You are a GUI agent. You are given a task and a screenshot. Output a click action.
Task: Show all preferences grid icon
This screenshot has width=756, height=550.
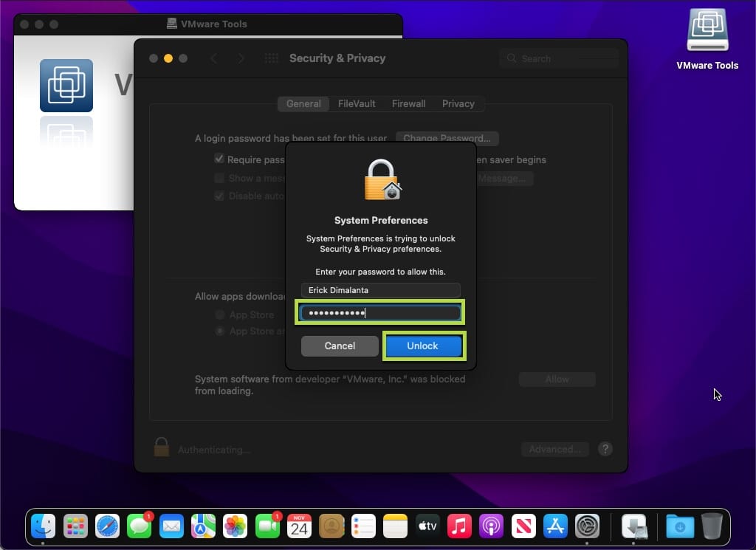tap(272, 58)
